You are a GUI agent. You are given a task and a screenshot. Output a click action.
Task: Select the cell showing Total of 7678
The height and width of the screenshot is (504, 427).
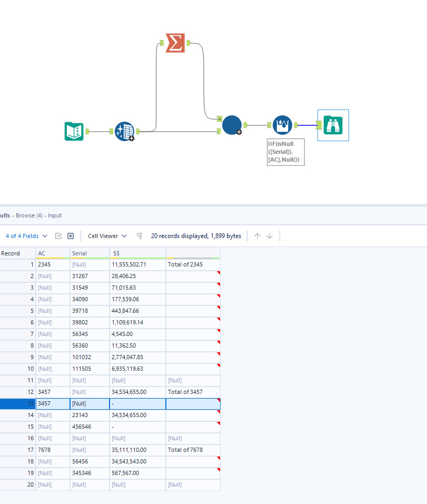click(x=184, y=449)
